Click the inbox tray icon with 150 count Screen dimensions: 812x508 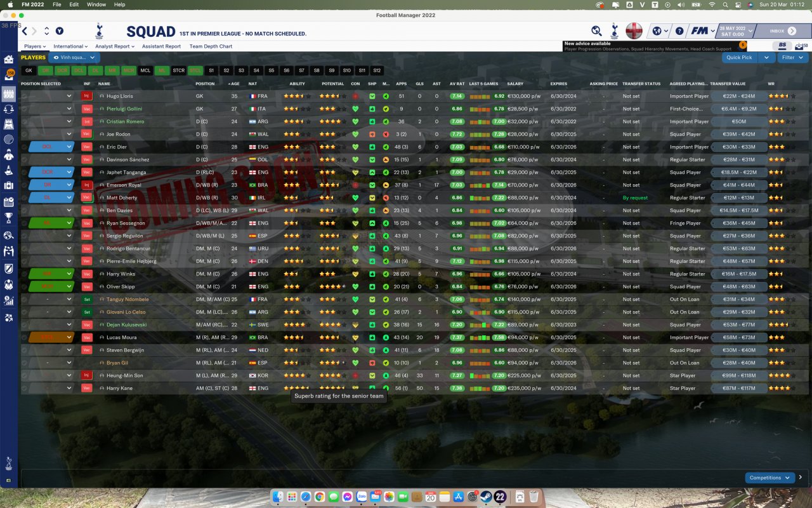pos(801,46)
